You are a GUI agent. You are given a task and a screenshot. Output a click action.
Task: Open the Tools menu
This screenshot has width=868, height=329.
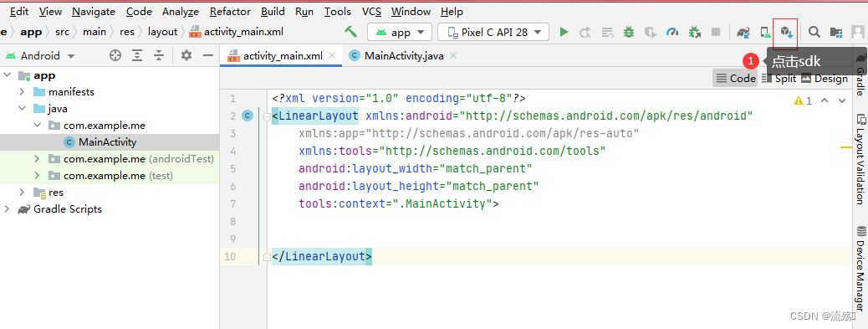point(338,12)
